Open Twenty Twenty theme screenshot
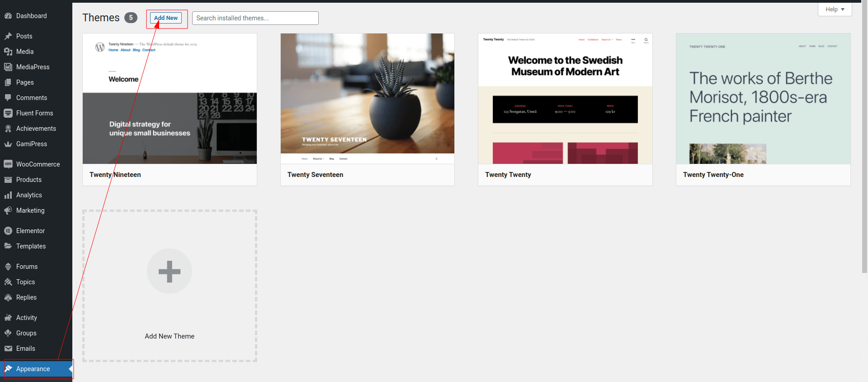The image size is (868, 382). click(565, 99)
